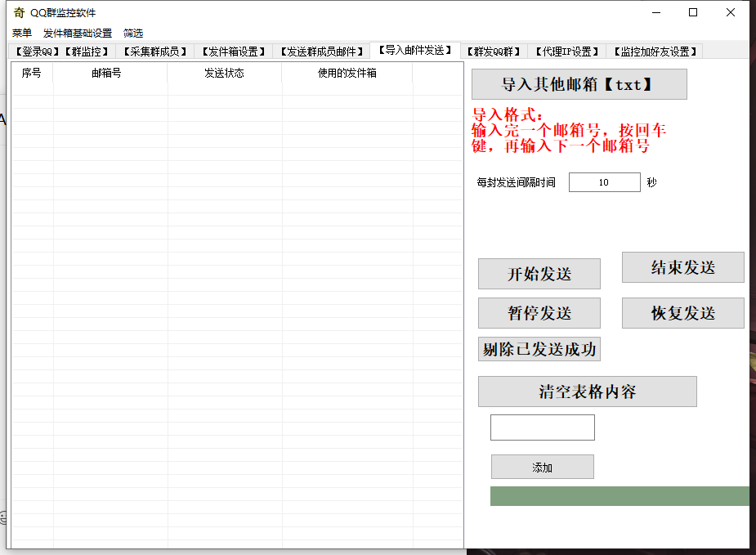
Task: Click the green progress bar
Action: click(620, 496)
